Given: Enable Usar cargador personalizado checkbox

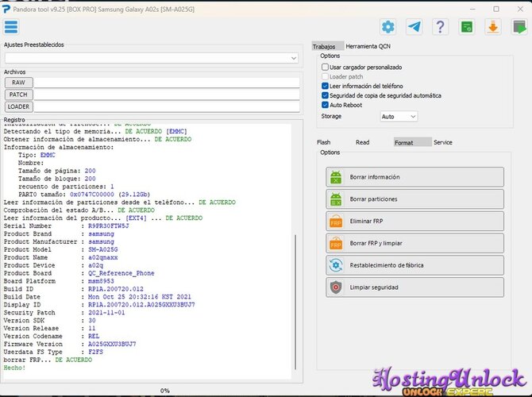Looking at the screenshot, I should click(325, 67).
